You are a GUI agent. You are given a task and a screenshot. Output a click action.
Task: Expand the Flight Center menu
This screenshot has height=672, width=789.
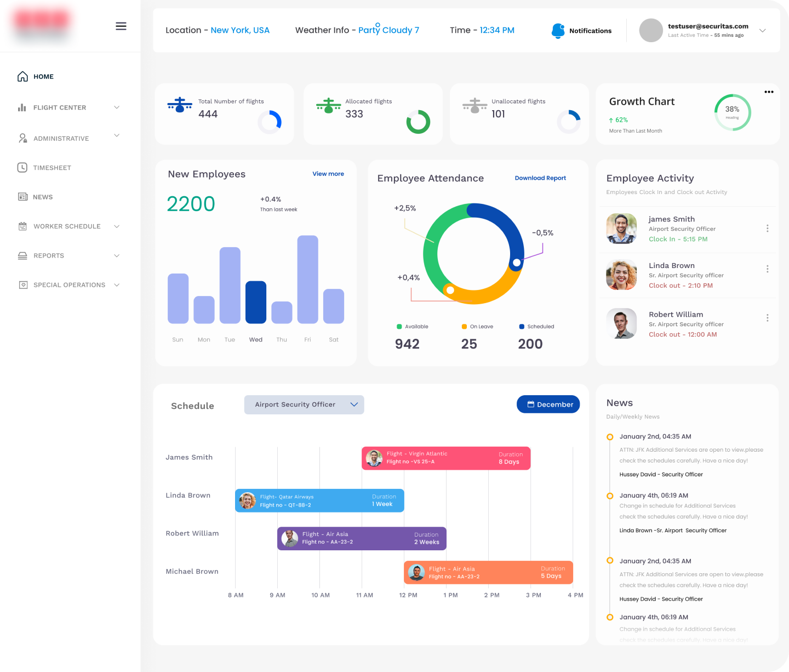pyautogui.click(x=116, y=107)
